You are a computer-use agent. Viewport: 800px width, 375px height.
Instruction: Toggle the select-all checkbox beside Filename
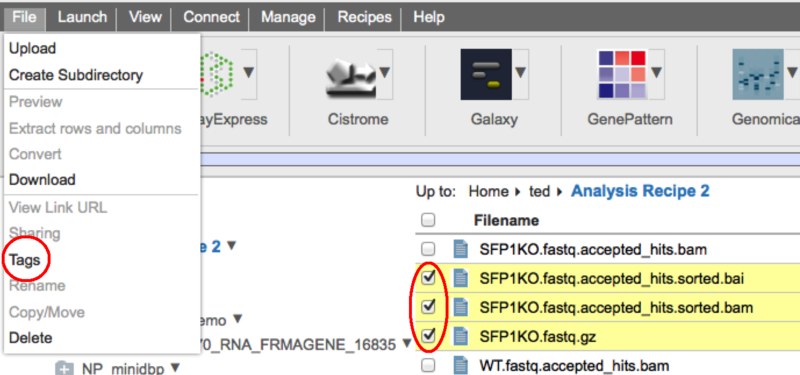(429, 220)
